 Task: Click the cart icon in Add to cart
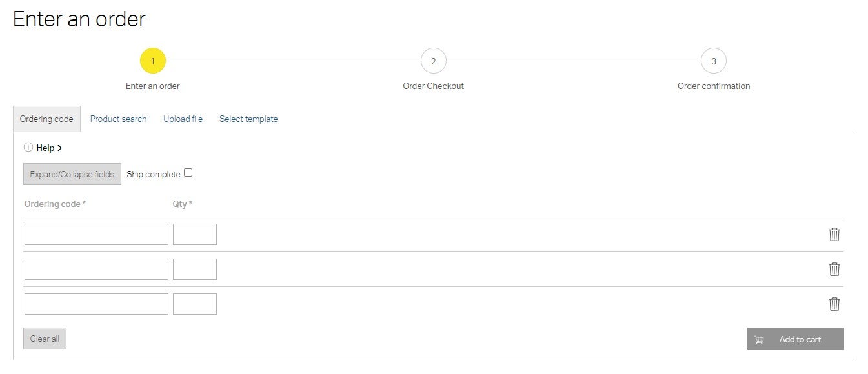click(759, 340)
